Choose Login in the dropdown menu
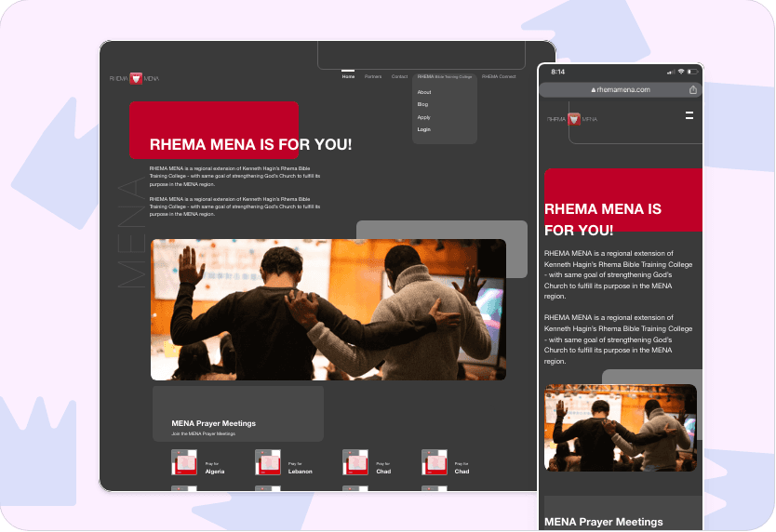 pos(423,129)
